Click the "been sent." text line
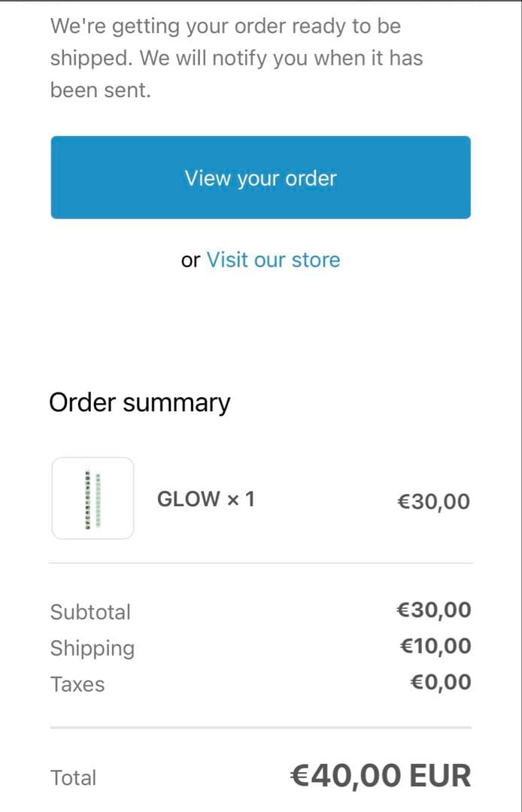Screen dimensions: 522x812 pos(100,91)
